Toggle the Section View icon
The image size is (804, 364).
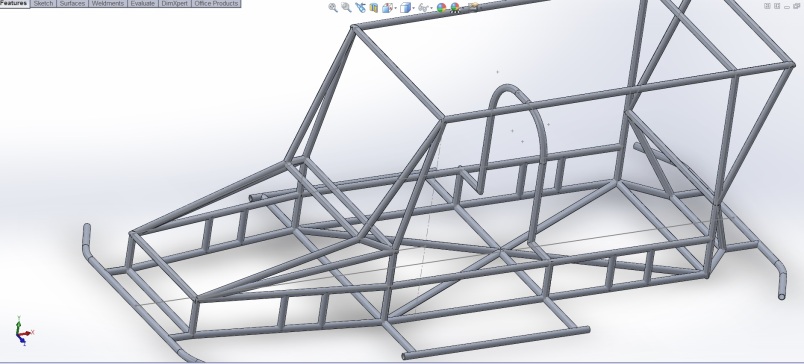point(374,8)
